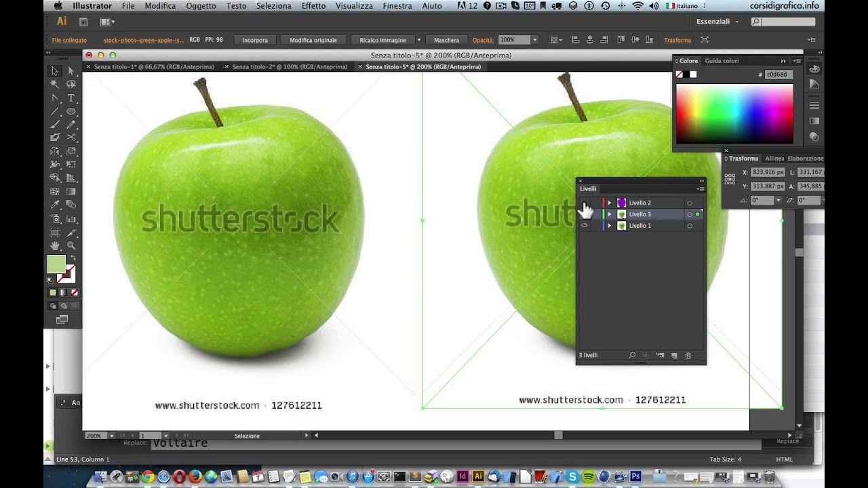Select the Ellipse shape tool
Screen dimensions: 868x488
[x=71, y=110]
